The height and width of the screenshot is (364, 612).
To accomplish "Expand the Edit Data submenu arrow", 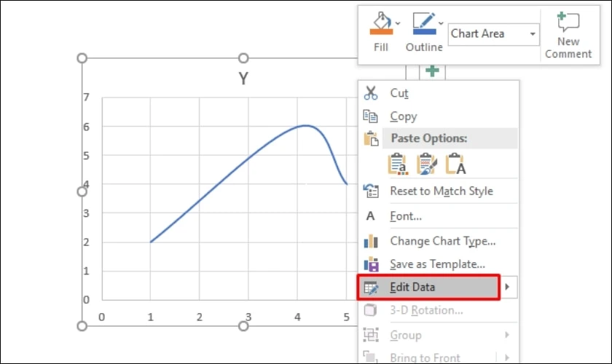I will pyautogui.click(x=507, y=287).
